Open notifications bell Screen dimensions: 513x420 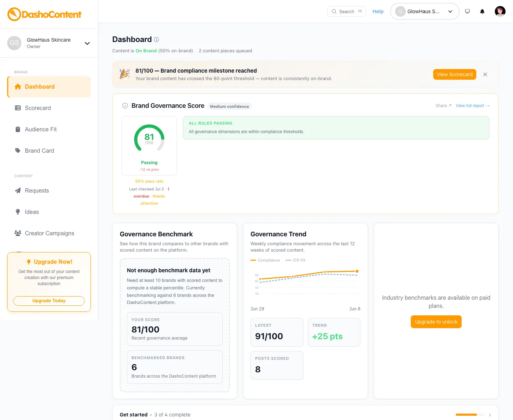coord(482,11)
